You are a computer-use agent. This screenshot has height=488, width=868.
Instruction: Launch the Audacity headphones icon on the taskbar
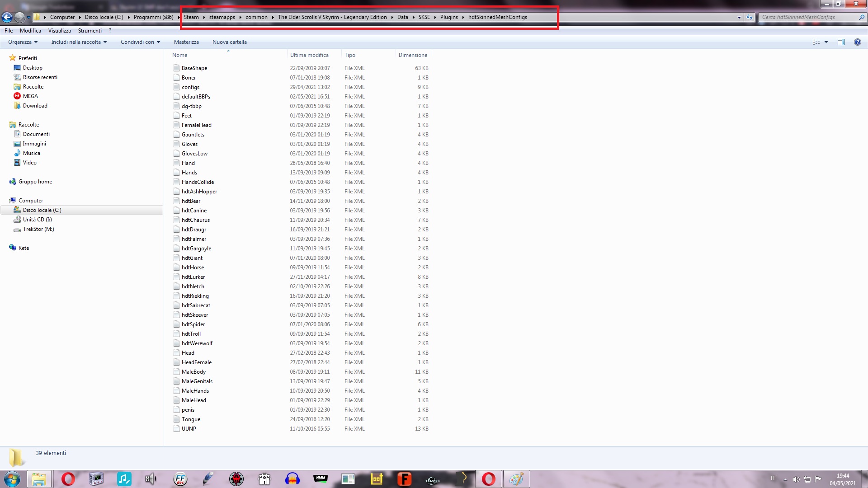click(292, 479)
